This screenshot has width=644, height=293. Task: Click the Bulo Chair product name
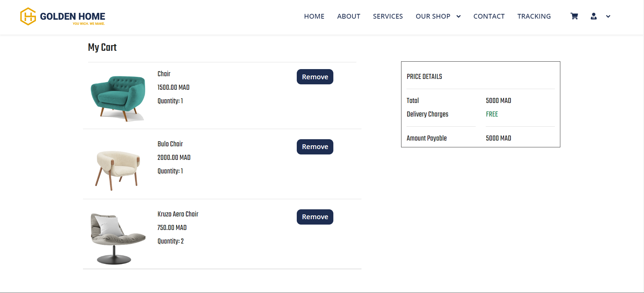[x=170, y=144]
